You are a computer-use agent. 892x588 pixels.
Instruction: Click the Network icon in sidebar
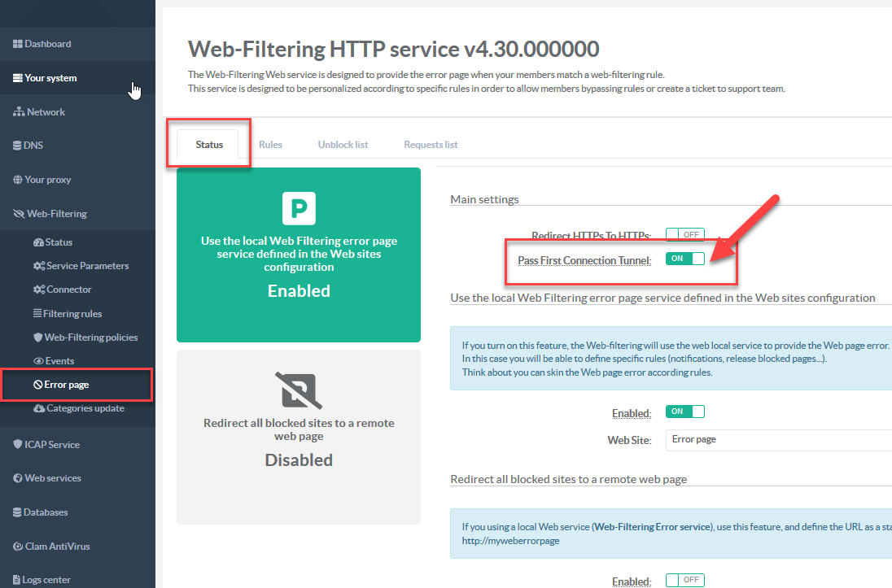(18, 112)
